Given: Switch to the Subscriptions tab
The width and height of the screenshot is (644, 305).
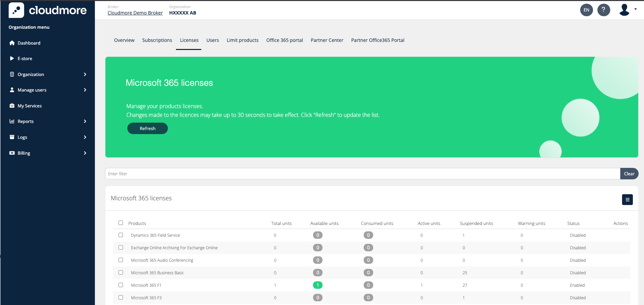Looking at the screenshot, I should click(157, 40).
